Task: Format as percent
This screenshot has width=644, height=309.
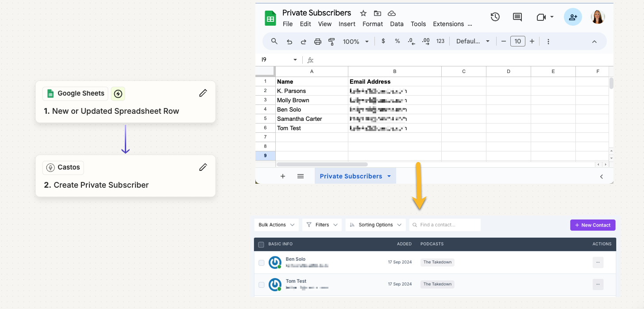Action: click(397, 41)
